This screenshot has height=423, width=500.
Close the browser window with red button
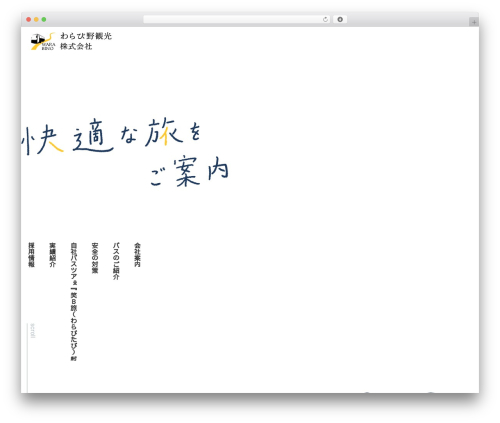click(x=29, y=20)
